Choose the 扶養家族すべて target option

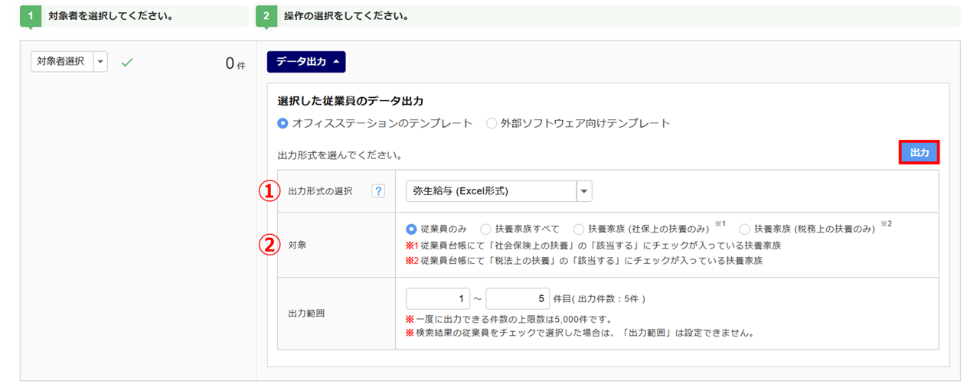coord(485,229)
